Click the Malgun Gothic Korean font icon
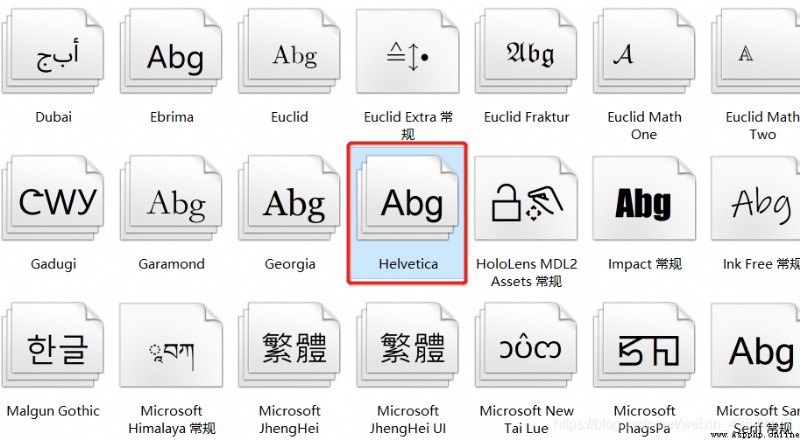Screen dimensions: 800x440 [x=53, y=346]
